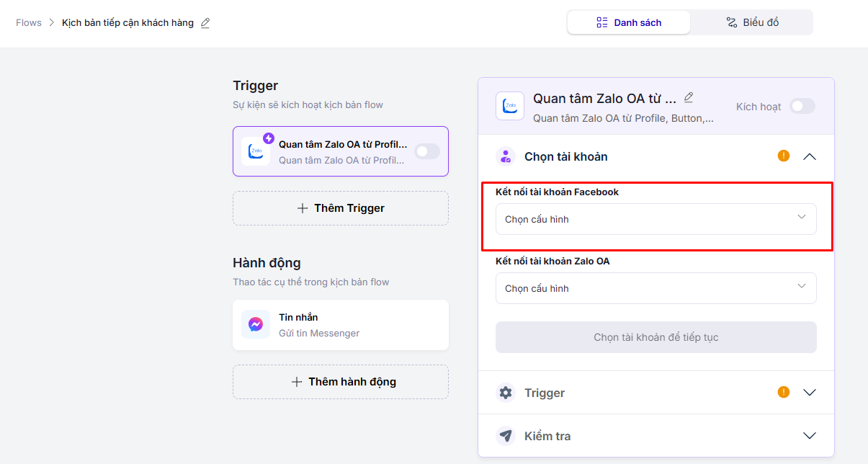Click the Zalo icon on the trigger card
Viewport: 868px width, 464px height.
(x=256, y=151)
